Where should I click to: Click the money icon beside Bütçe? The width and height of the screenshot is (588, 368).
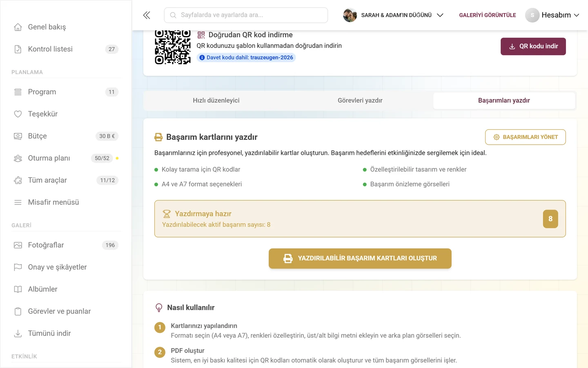pyautogui.click(x=18, y=136)
